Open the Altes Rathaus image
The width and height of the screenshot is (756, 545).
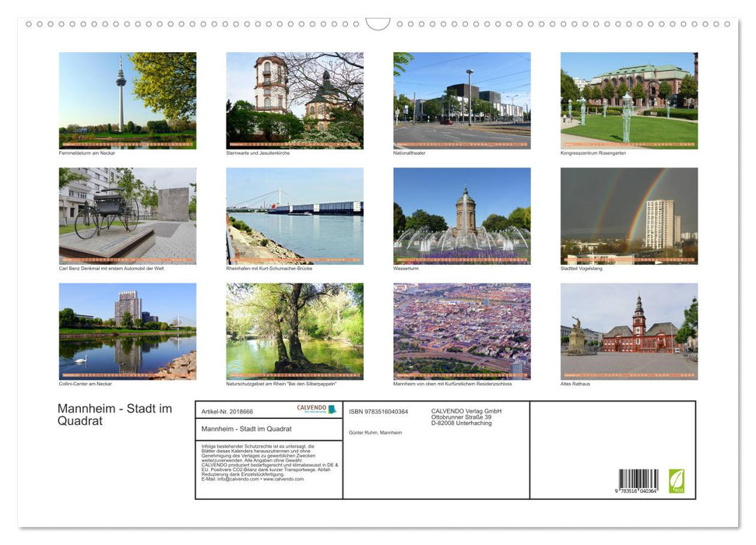[628, 331]
